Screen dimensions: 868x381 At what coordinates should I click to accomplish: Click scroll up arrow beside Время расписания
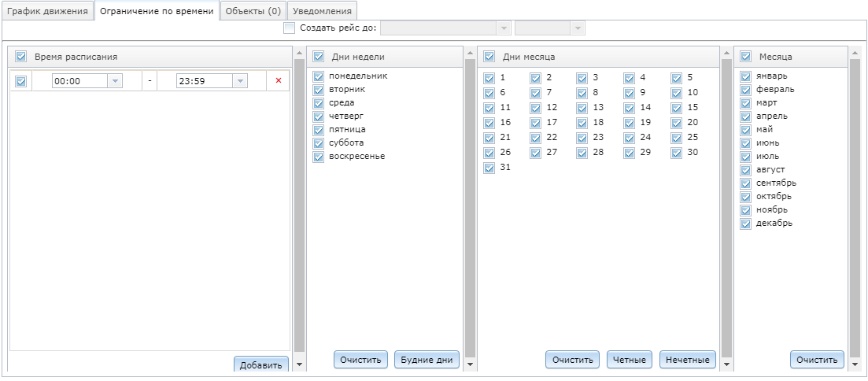pos(300,54)
